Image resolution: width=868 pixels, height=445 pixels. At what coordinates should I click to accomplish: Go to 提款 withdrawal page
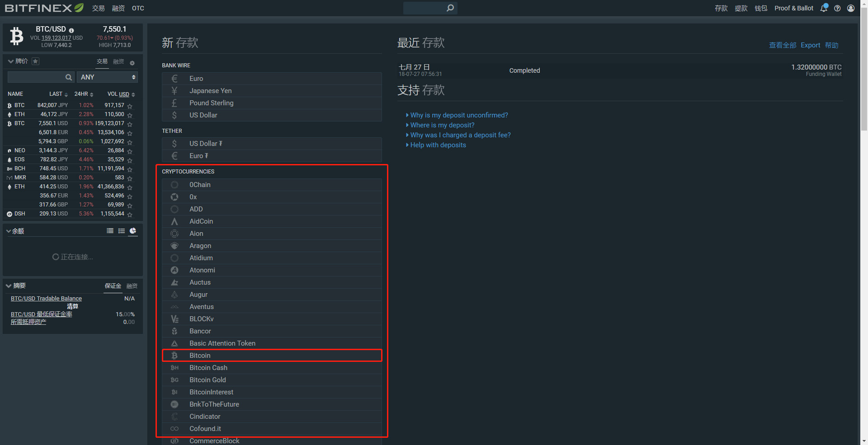point(741,8)
